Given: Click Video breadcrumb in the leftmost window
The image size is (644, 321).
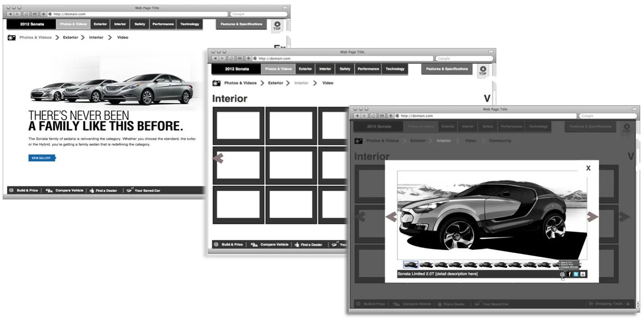Looking at the screenshot, I should tap(123, 37).
